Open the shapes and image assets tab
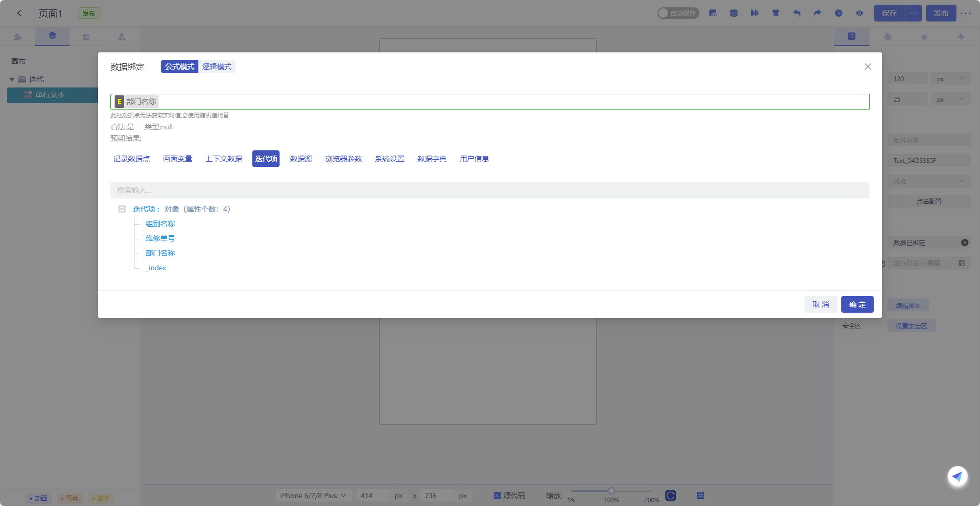Viewport: 980px width, 506px height. point(86,37)
